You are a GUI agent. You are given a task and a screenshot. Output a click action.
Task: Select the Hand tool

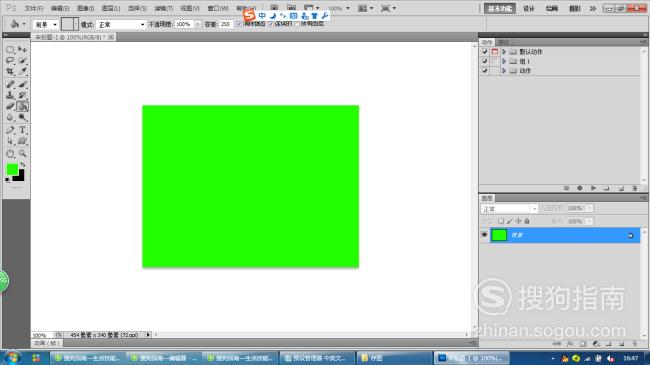pyautogui.click(x=10, y=153)
